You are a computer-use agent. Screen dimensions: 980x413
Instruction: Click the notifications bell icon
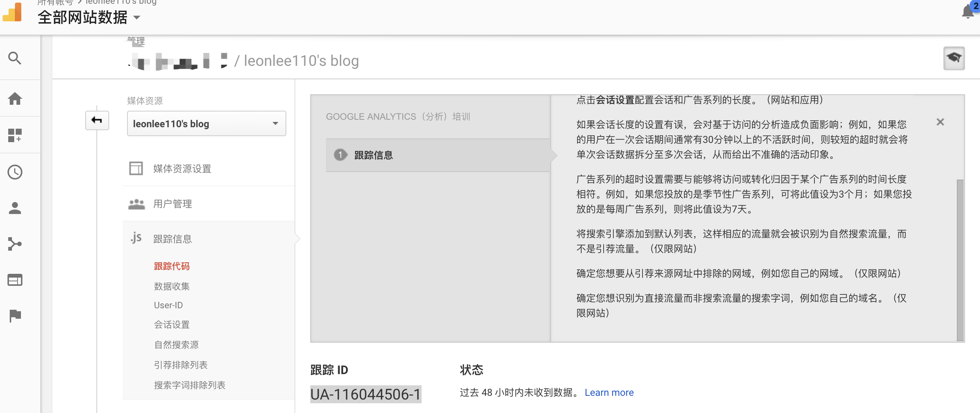[968, 11]
